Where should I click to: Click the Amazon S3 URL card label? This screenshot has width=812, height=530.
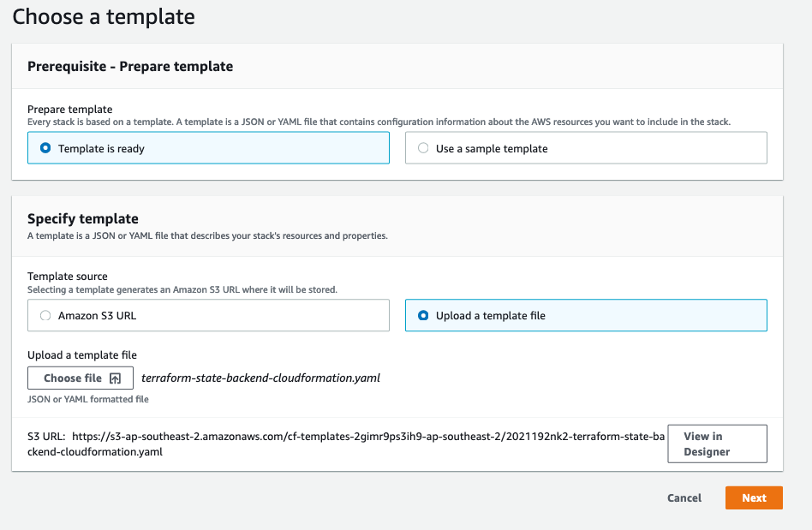tap(97, 316)
